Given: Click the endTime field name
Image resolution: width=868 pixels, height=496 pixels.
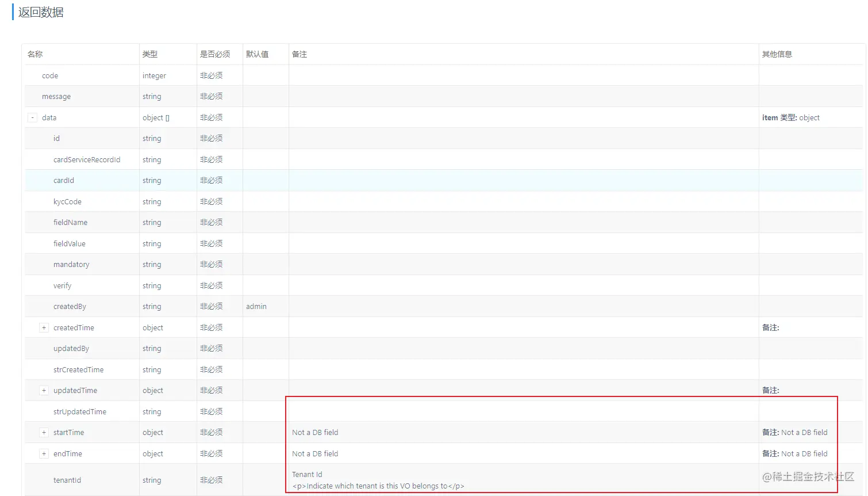Looking at the screenshot, I should (68, 453).
